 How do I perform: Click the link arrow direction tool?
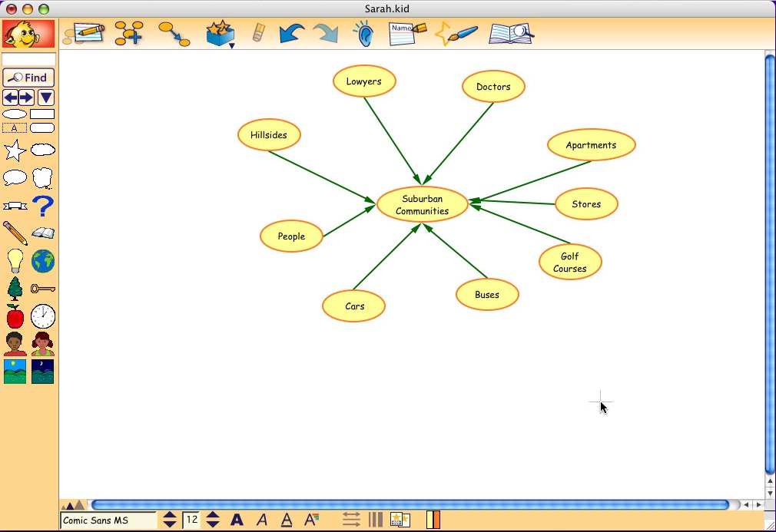351,520
